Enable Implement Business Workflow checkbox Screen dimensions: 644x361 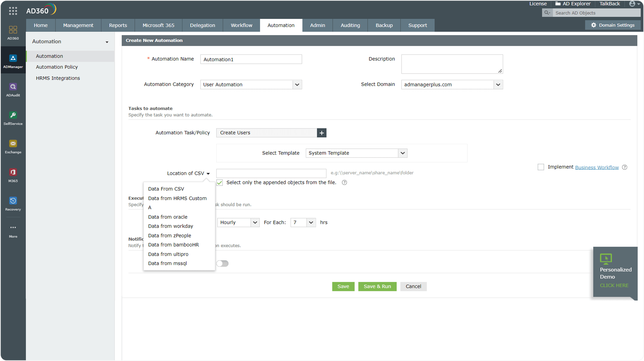[541, 167]
